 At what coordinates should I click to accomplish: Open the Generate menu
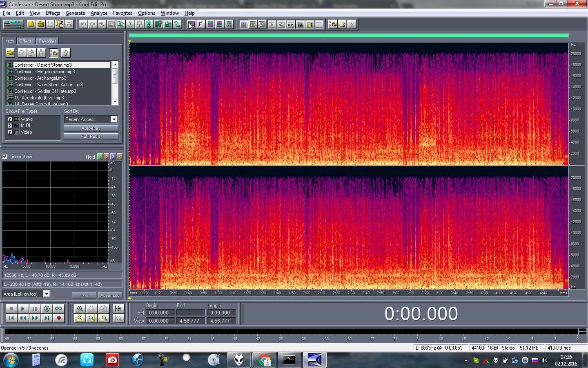click(x=75, y=13)
